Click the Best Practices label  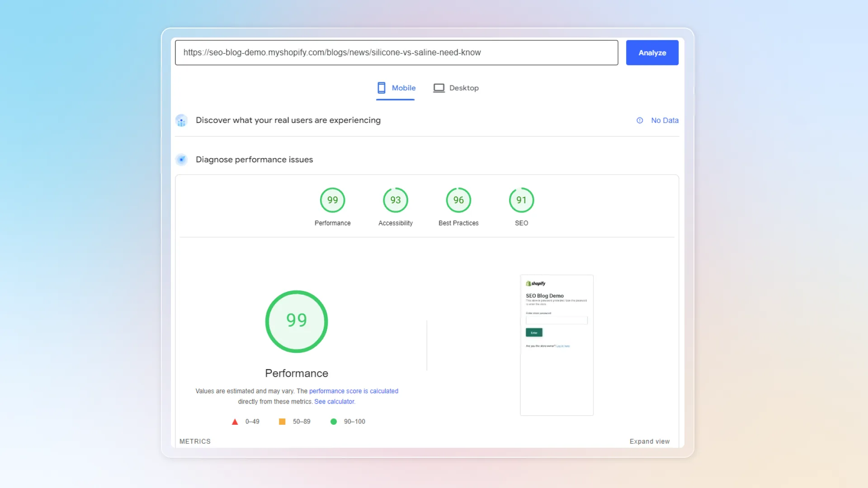[458, 223]
